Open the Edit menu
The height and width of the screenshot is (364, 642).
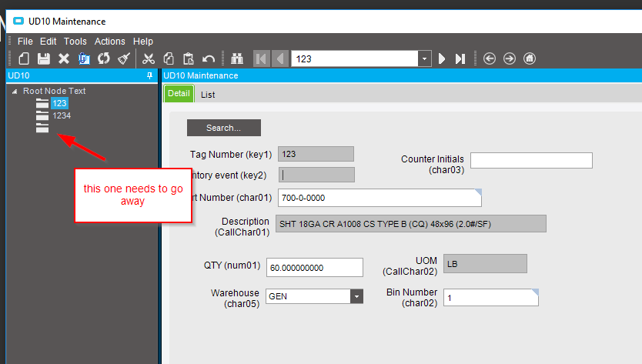click(x=48, y=42)
